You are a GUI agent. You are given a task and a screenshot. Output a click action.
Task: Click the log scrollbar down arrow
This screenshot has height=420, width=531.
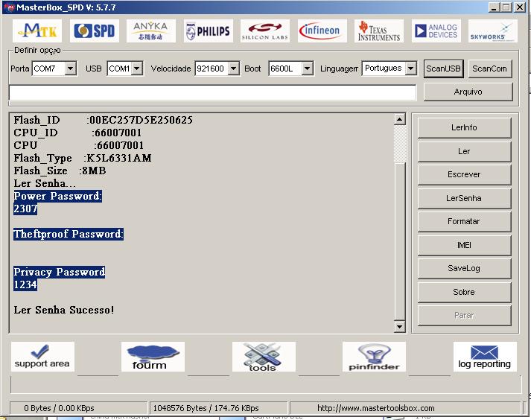coord(400,326)
